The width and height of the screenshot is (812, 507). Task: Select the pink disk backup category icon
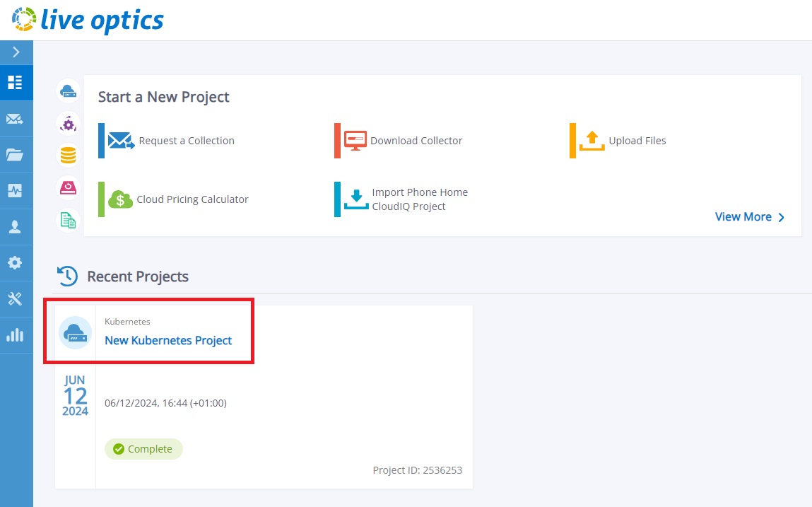coord(68,188)
